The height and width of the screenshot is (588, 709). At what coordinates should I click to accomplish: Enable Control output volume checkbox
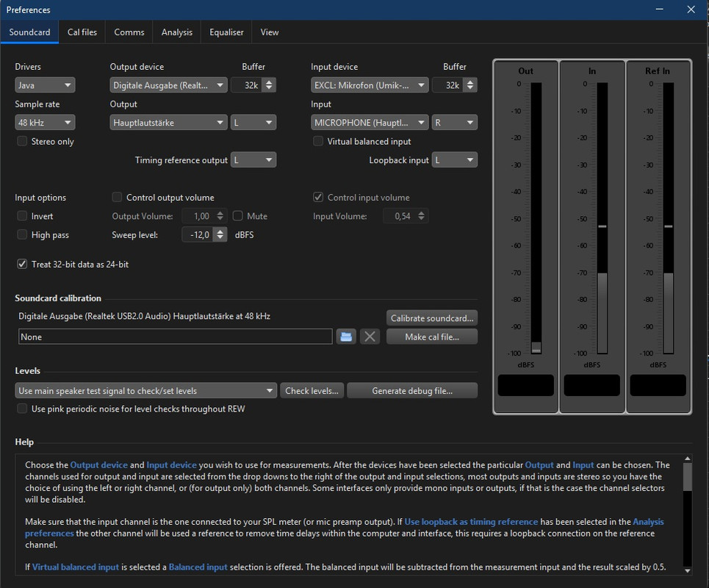click(x=117, y=197)
